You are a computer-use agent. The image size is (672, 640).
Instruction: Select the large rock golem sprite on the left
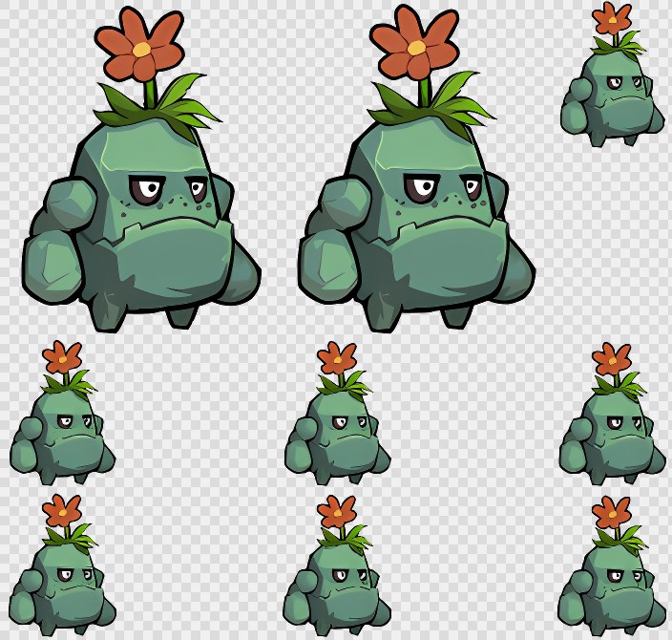(141, 169)
